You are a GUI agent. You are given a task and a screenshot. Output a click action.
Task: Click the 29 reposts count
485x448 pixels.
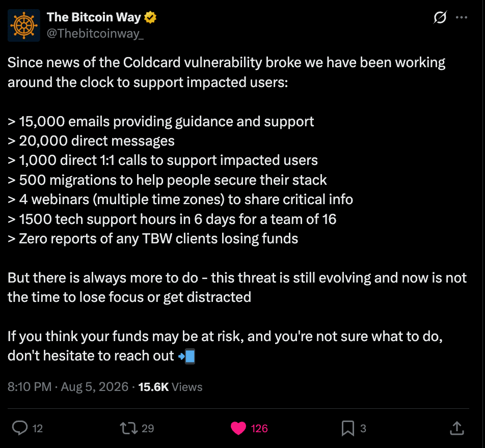click(148, 429)
